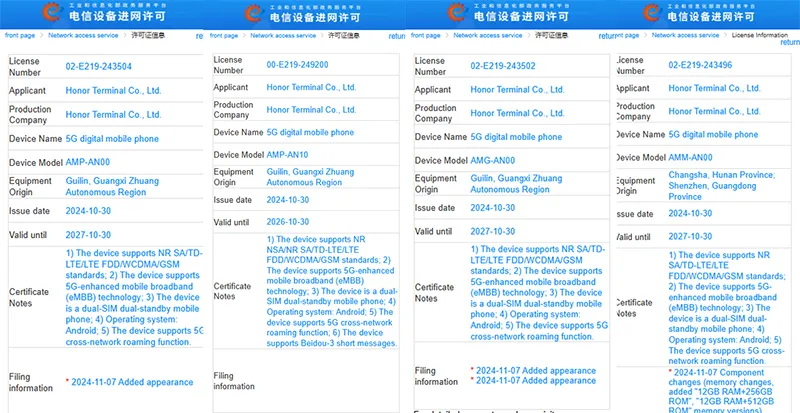Click '电信设备进网许可' title above AMP-AN00 license
This screenshot has width=800, height=413.
pos(118,16)
